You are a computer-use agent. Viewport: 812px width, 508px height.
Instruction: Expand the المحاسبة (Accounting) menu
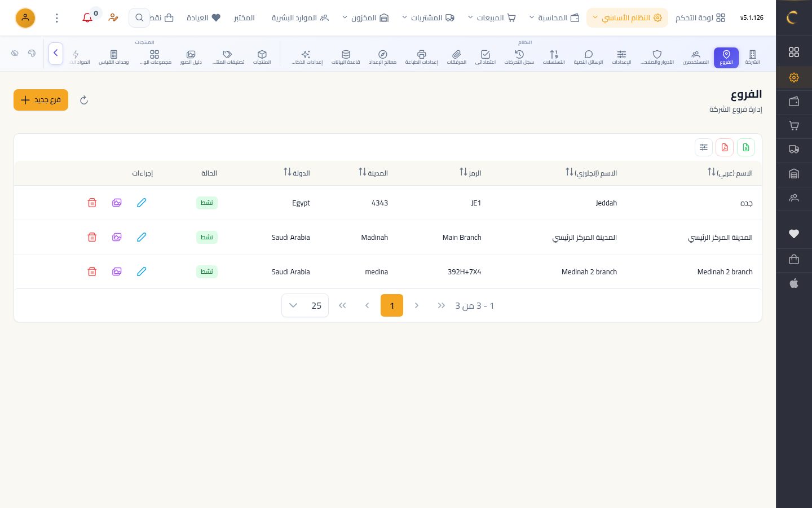point(554,18)
